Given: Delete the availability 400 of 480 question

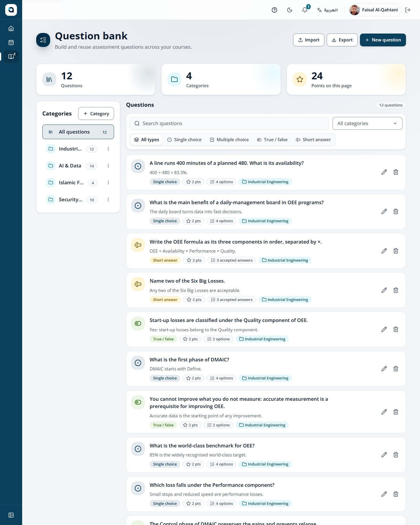Looking at the screenshot, I should (396, 172).
